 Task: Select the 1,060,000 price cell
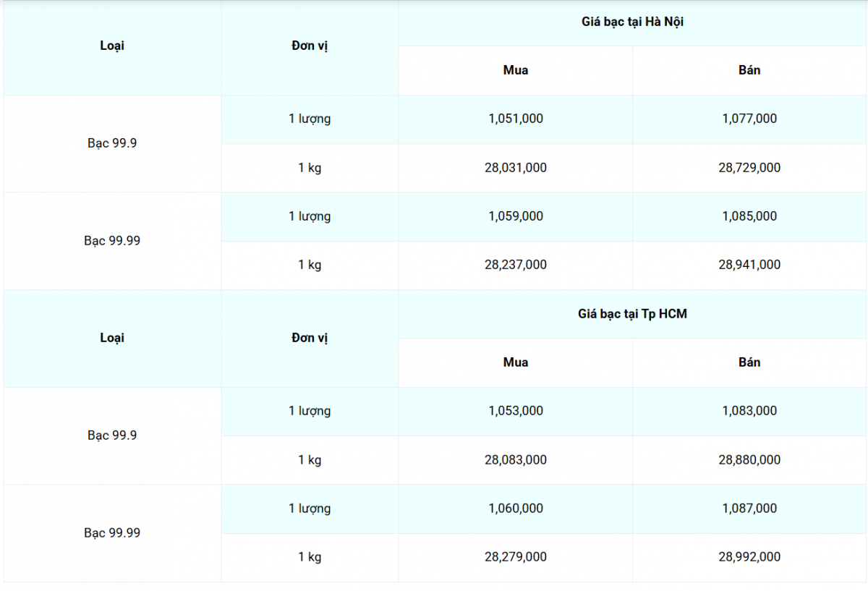tap(515, 509)
